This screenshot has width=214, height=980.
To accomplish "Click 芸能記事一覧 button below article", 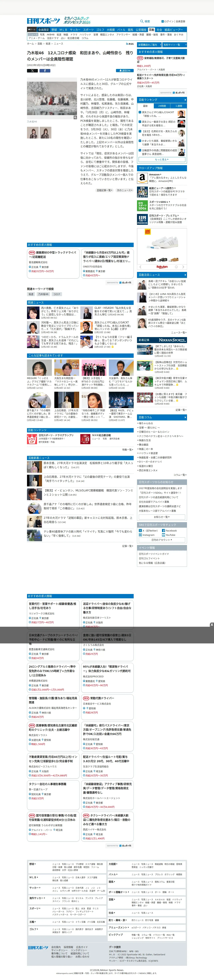I will click(x=104, y=190).
